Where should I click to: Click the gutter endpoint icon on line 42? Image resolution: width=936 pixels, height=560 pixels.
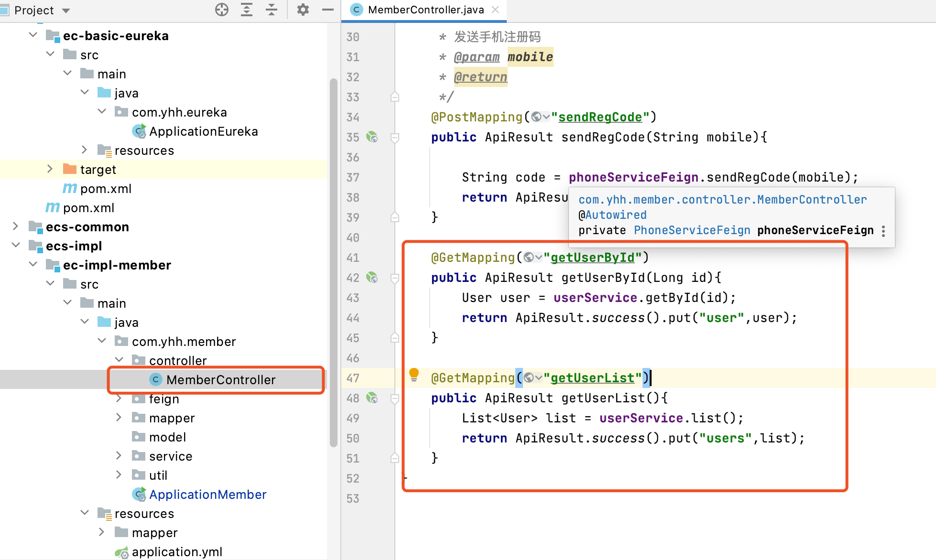coord(372,278)
